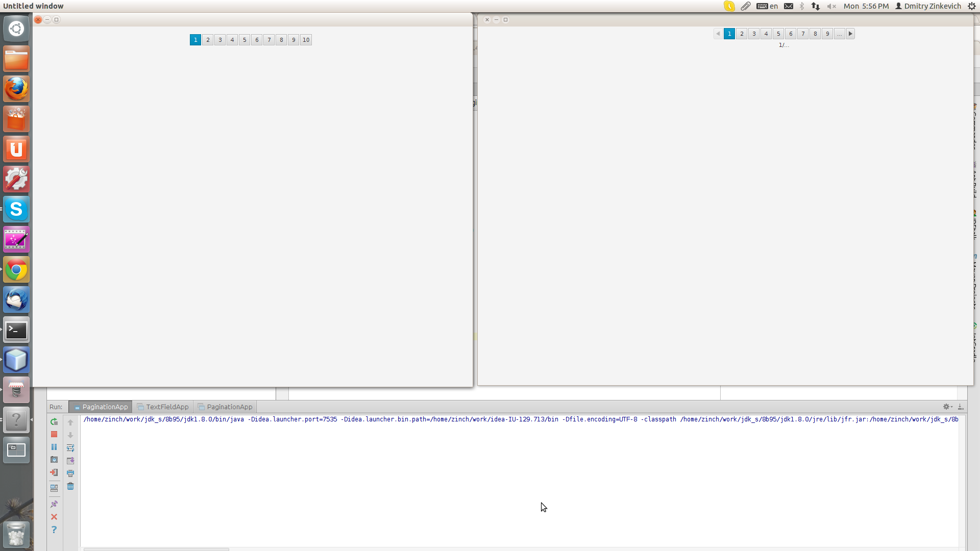980x551 pixels.
Task: Switch to the TextFieldApp run tab
Action: 162,407
